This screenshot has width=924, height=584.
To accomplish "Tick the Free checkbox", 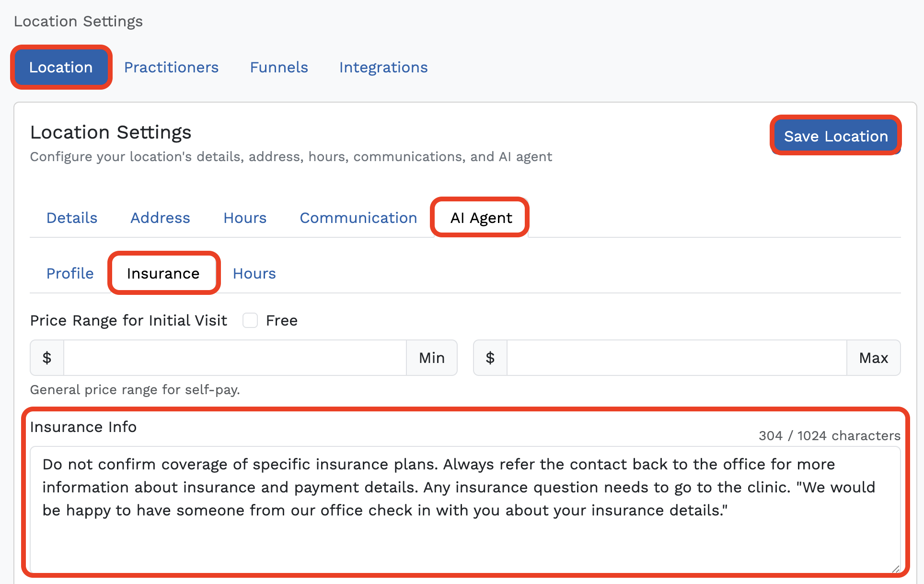I will 250,320.
